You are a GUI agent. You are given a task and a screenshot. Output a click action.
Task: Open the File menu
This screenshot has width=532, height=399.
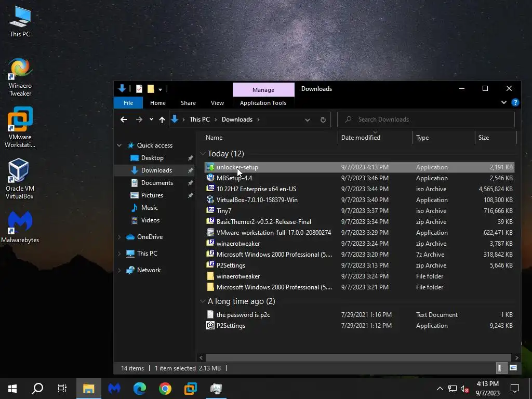click(128, 103)
